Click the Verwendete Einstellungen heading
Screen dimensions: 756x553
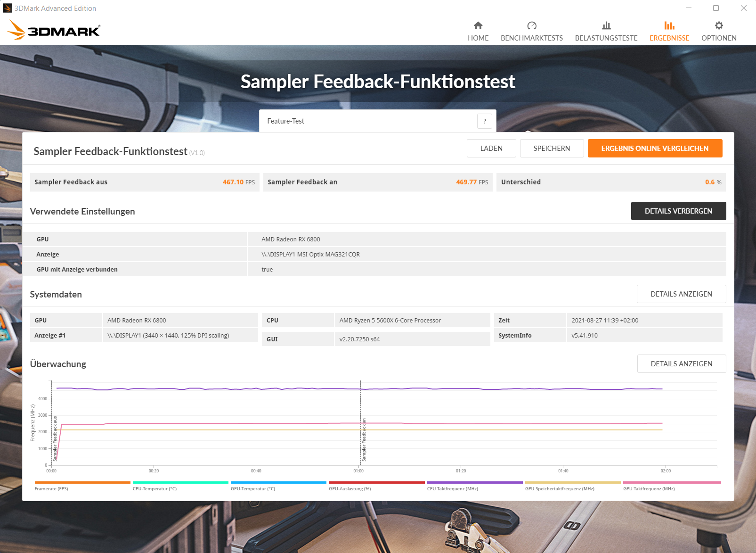tap(82, 211)
